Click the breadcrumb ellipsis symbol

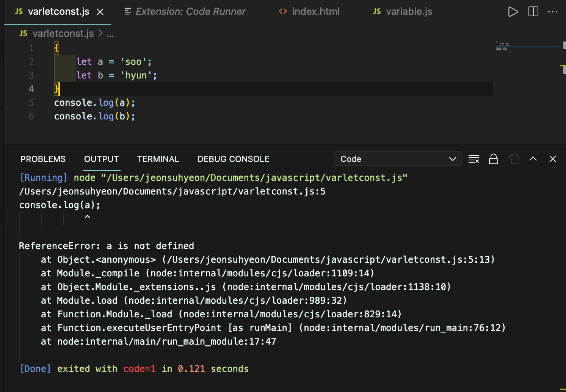pos(110,34)
